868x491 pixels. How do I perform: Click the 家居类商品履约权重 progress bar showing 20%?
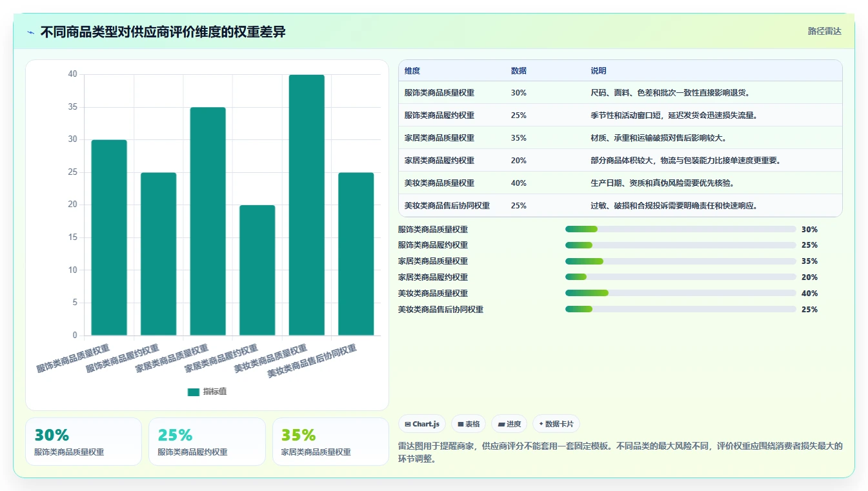(x=680, y=277)
